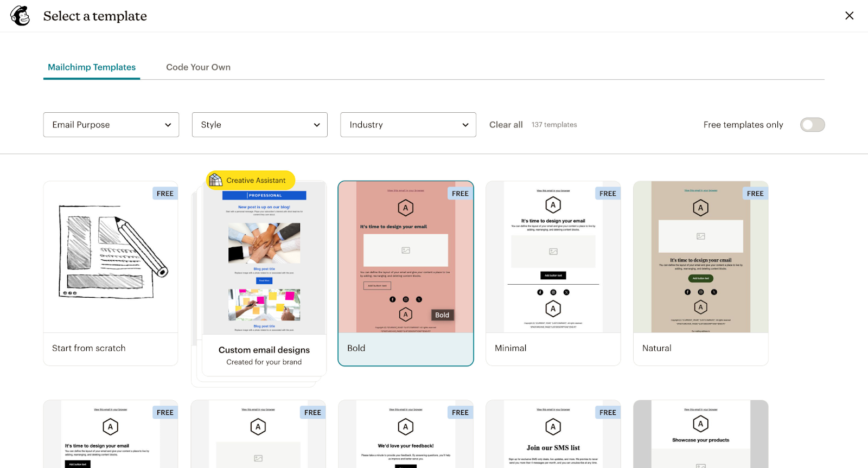Click the Bold tooltip label on preview

point(442,315)
